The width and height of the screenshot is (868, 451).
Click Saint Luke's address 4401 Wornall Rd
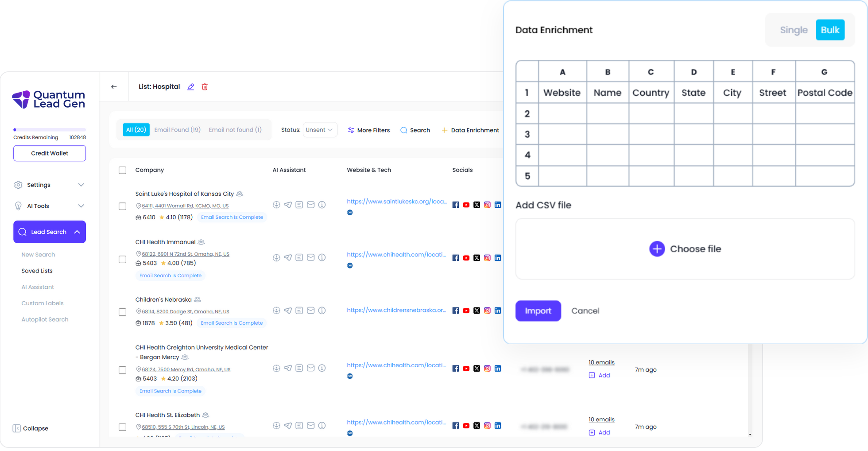[x=185, y=206]
